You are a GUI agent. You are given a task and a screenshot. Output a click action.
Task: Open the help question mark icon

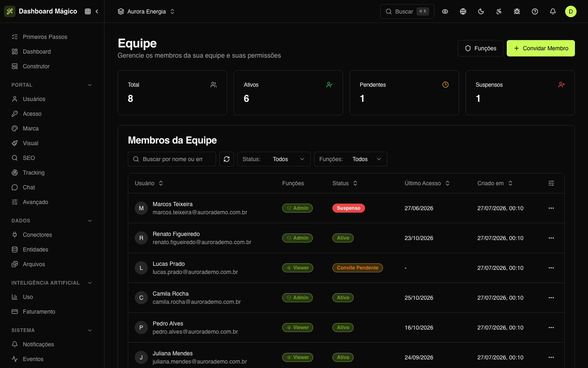(x=535, y=11)
